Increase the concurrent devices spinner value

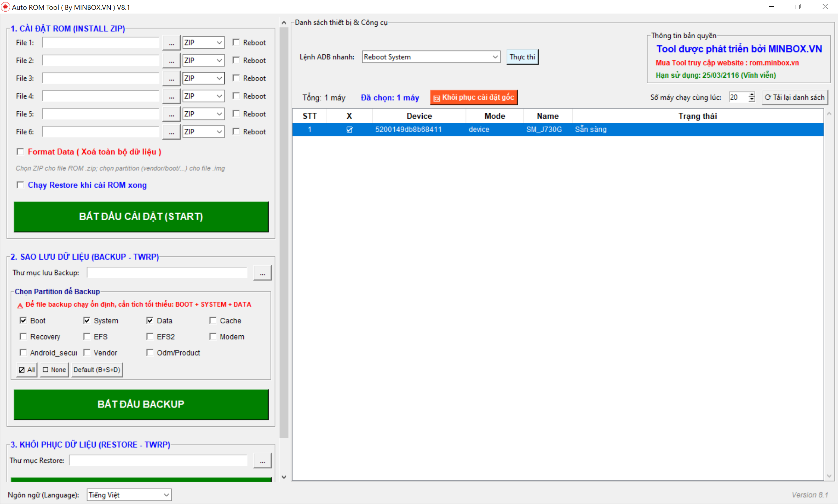click(x=752, y=94)
